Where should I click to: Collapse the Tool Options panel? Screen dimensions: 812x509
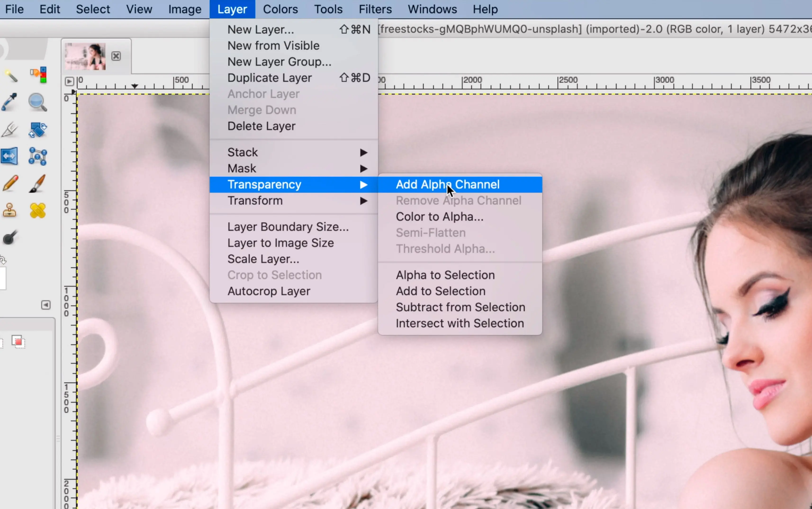(46, 305)
